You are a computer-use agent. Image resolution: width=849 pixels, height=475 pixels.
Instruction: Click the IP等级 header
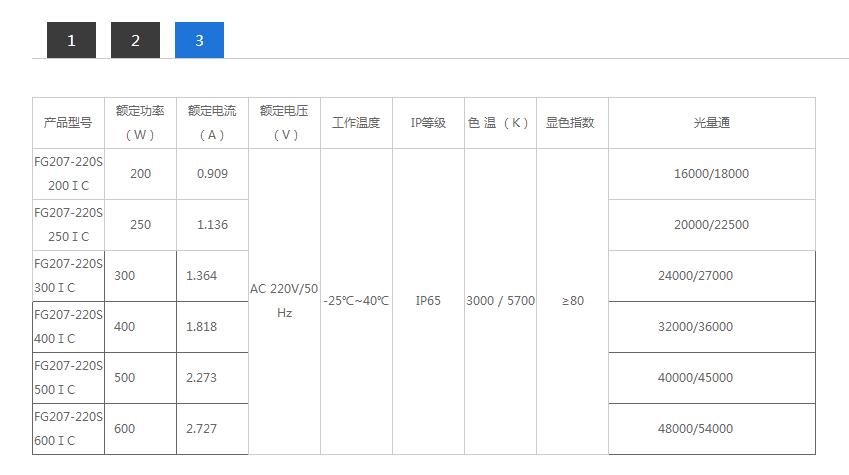click(428, 123)
